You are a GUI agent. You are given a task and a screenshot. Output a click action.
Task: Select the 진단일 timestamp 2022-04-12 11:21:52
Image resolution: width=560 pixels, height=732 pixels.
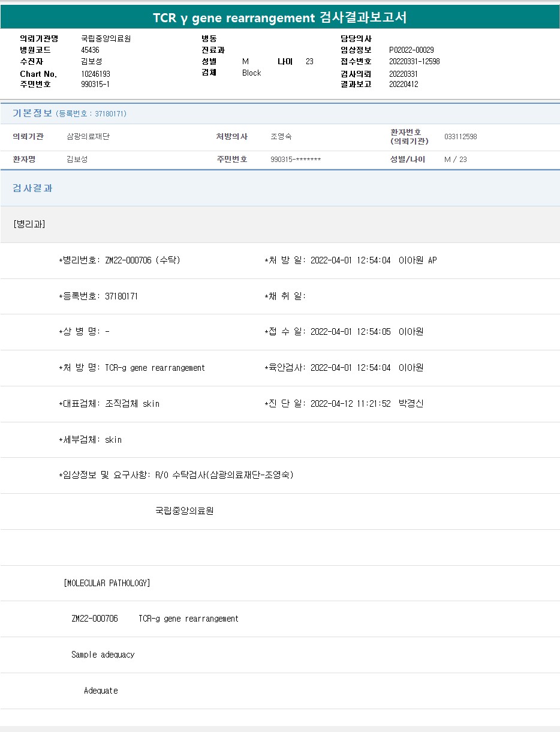click(x=350, y=404)
